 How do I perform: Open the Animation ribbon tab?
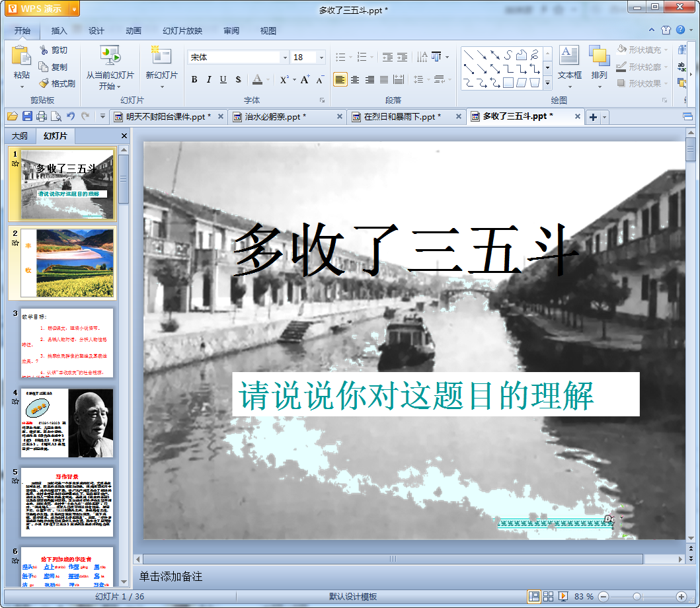pyautogui.click(x=133, y=31)
